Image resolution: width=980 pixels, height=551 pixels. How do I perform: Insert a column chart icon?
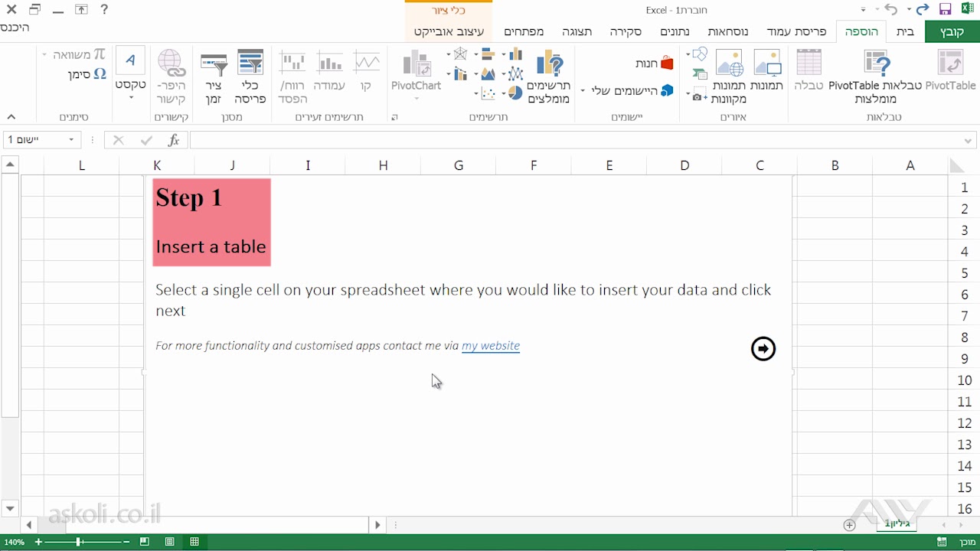point(514,54)
